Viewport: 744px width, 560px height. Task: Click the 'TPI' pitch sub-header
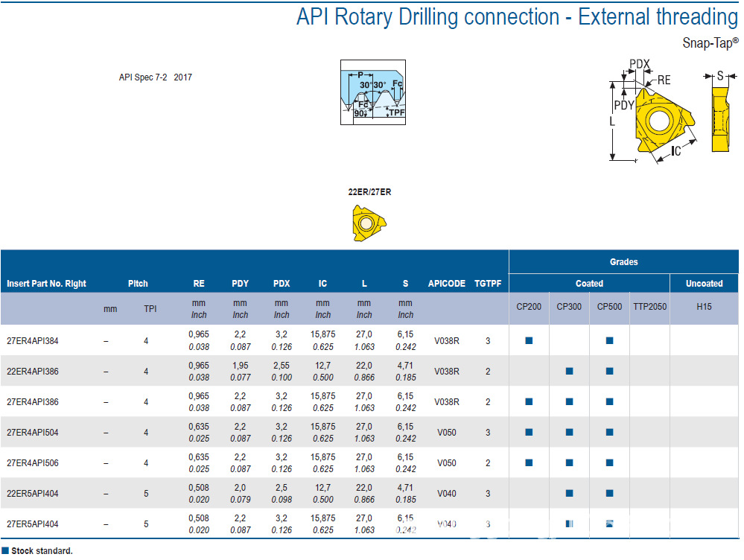(150, 309)
